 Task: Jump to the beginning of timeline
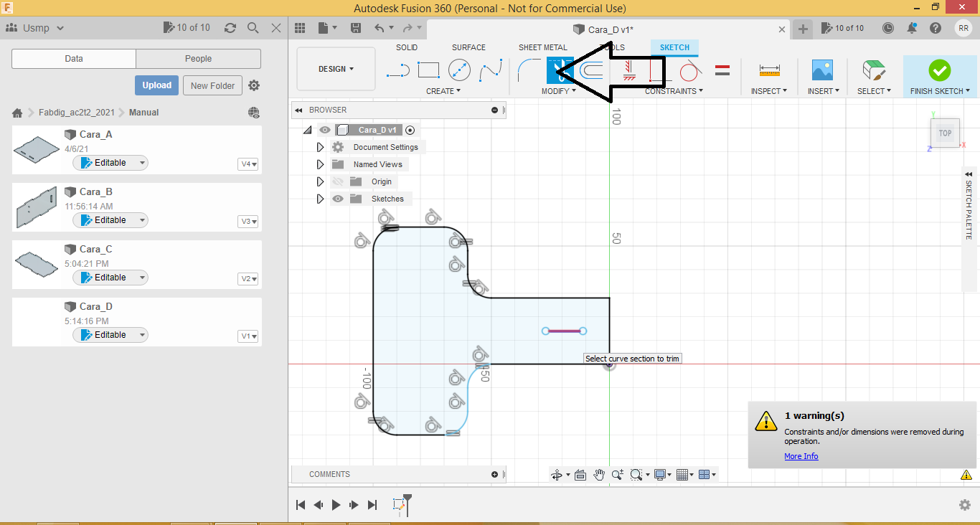pos(301,505)
